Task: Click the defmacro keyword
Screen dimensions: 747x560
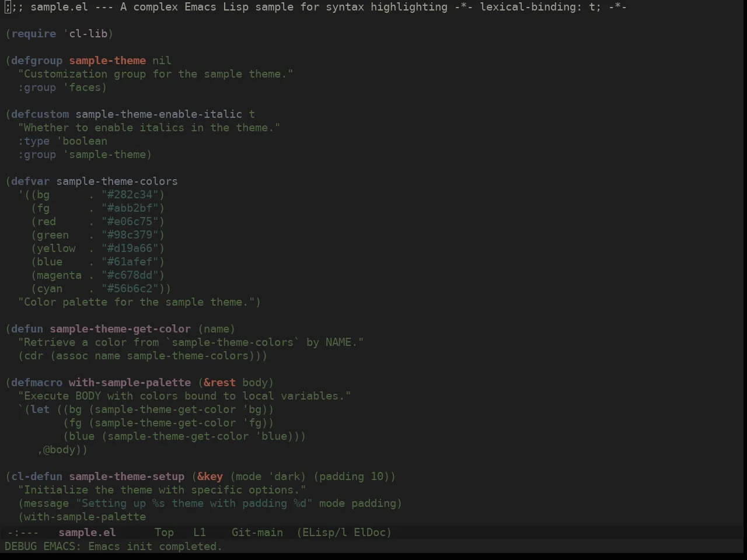Action: (x=37, y=383)
